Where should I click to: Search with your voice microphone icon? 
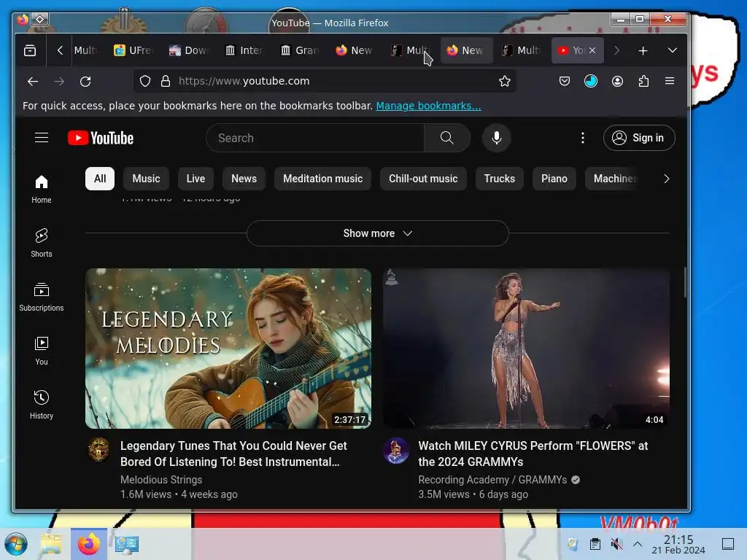click(496, 138)
